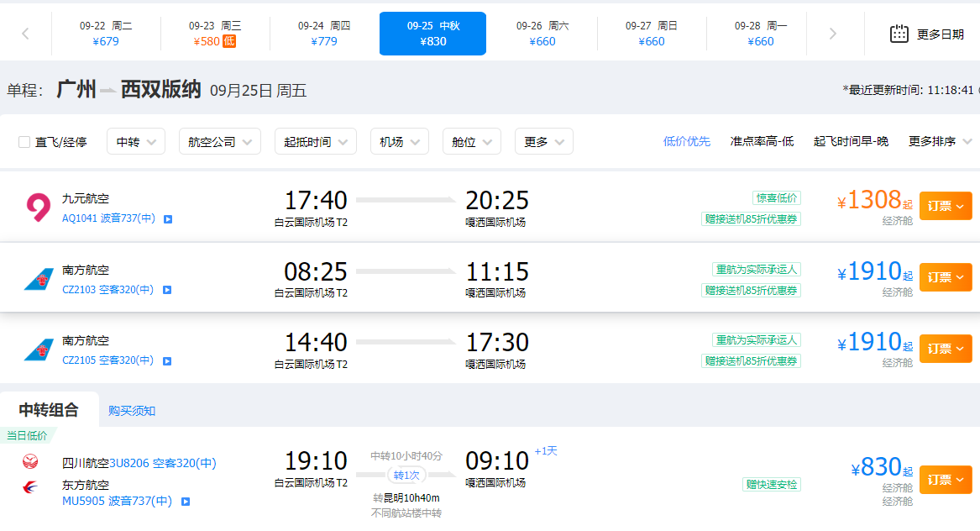Select the 09-26 周六 ¥660 date tab
Screen dimensions: 980x531
tap(542, 34)
